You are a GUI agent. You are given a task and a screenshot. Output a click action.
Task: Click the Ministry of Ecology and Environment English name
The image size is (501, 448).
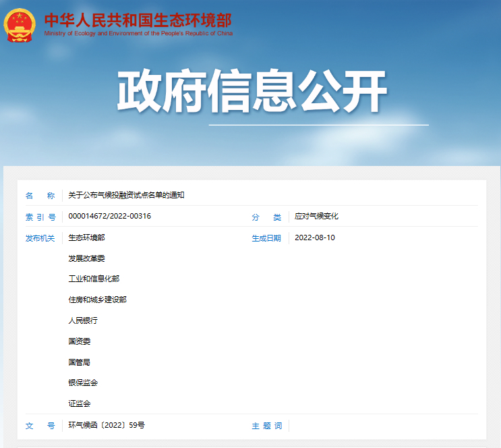point(138,33)
